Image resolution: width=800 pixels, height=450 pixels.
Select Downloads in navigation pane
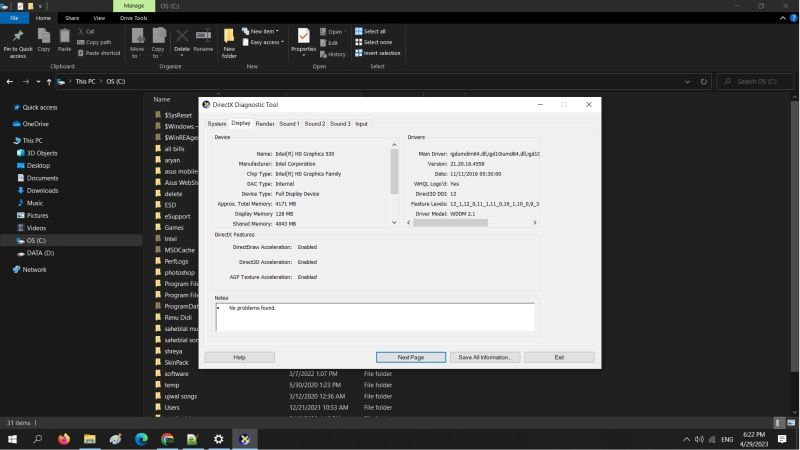pyautogui.click(x=42, y=190)
